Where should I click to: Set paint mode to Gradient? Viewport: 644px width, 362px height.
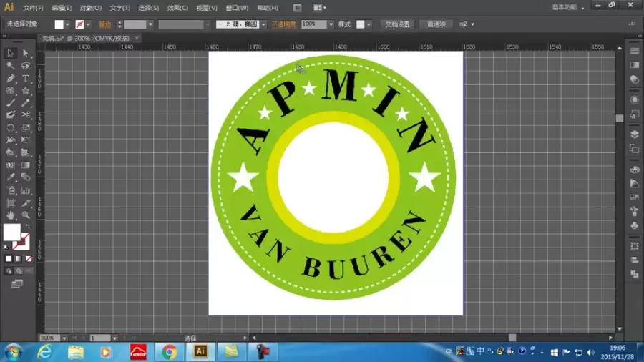tap(19, 258)
